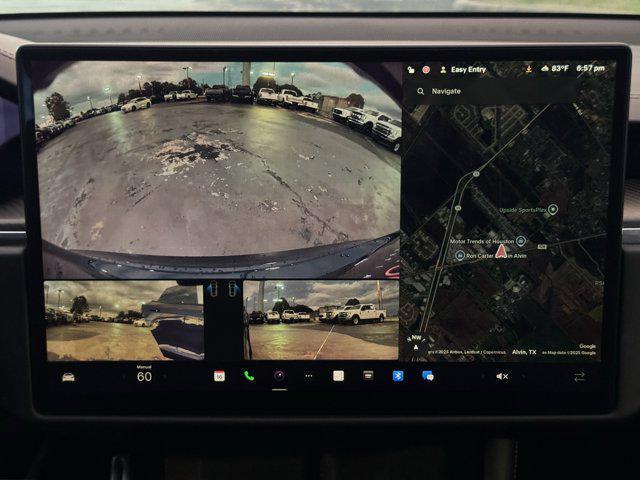Viewport: 640px width, 480px height.
Task: Select the Motor Trends of Houston pin
Action: [519, 241]
